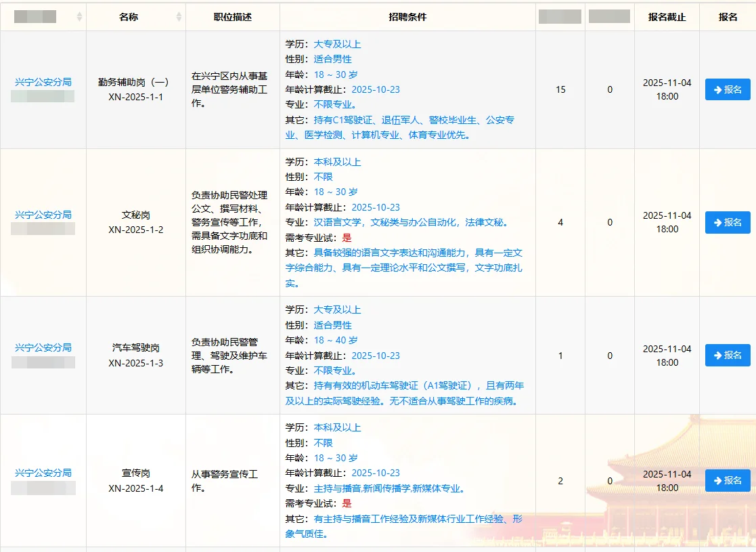Click the arrow icon on 宣传岗's apply button
The height and width of the screenshot is (552, 756).
tap(717, 480)
